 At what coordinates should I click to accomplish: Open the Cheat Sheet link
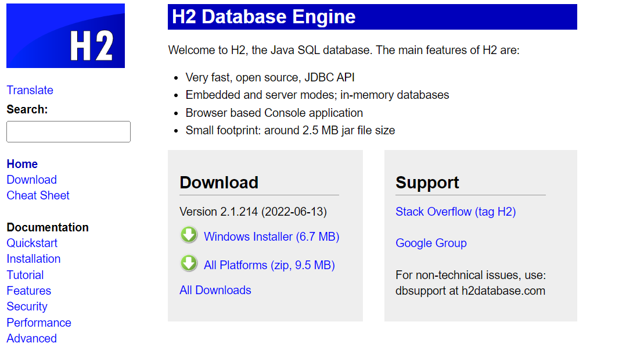pos(38,195)
